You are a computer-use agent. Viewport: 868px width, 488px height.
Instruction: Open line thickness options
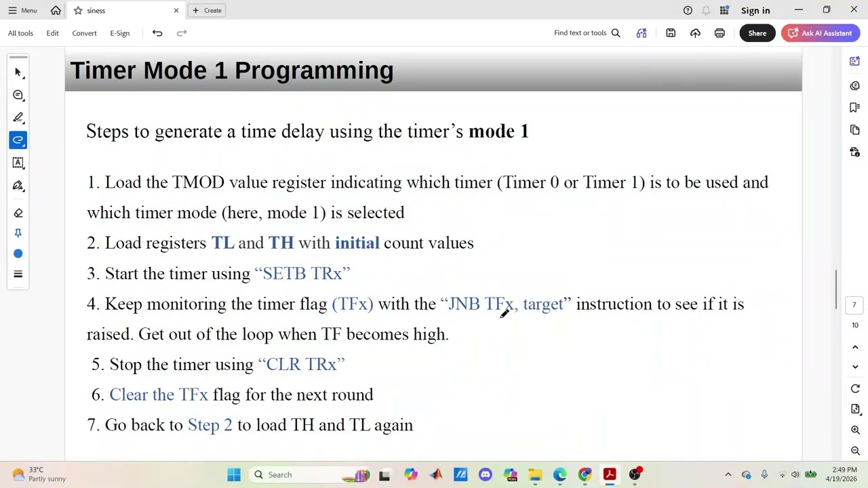click(x=18, y=274)
